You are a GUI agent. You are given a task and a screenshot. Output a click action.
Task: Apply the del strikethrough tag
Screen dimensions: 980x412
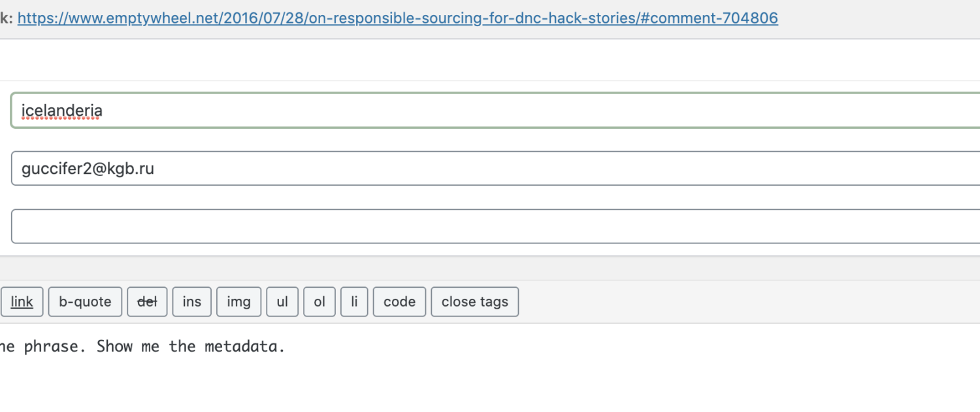click(147, 301)
